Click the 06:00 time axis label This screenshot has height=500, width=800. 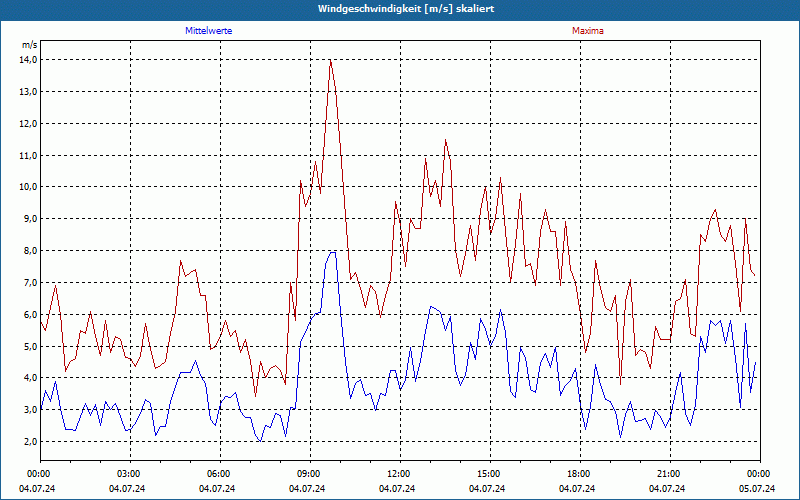tap(220, 474)
